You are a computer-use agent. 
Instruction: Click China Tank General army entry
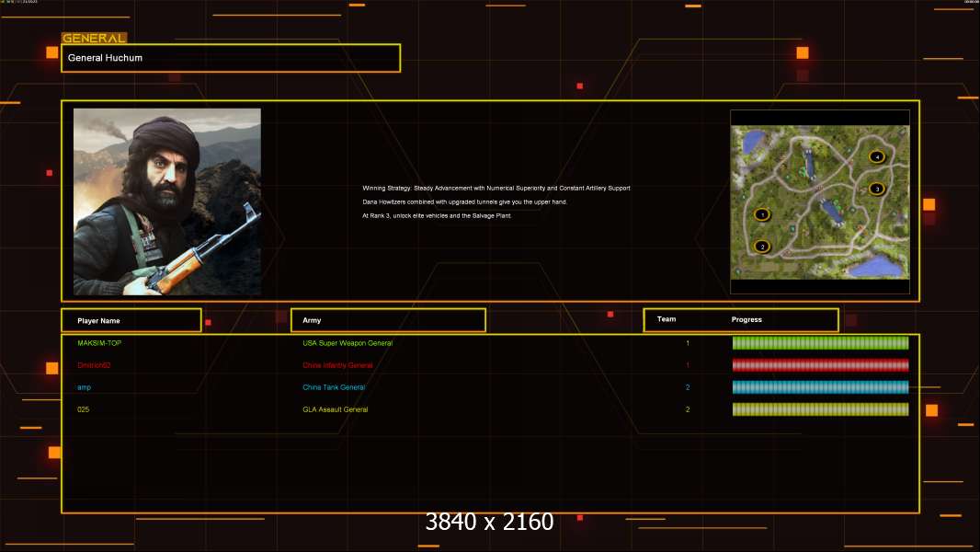pos(334,387)
